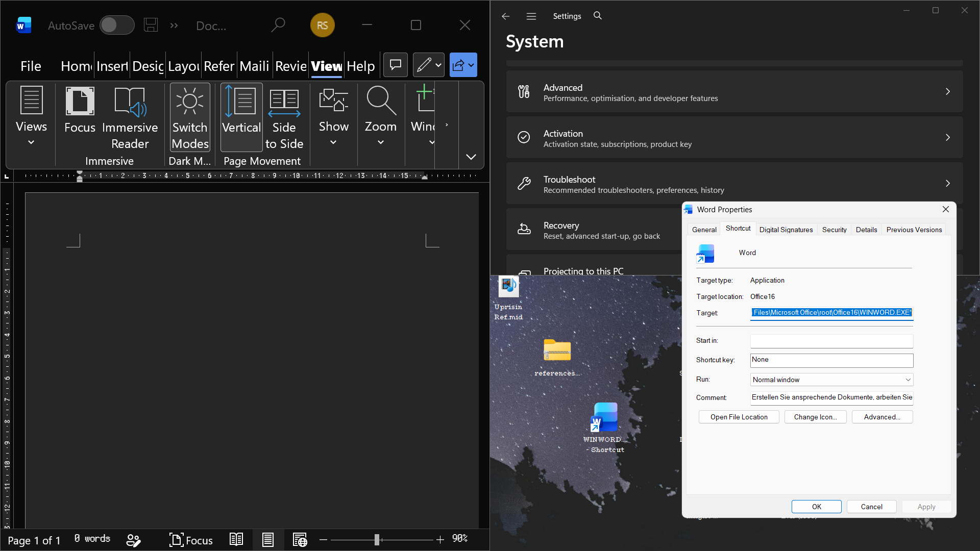Open accessibility check icon in status bar

coord(133,540)
